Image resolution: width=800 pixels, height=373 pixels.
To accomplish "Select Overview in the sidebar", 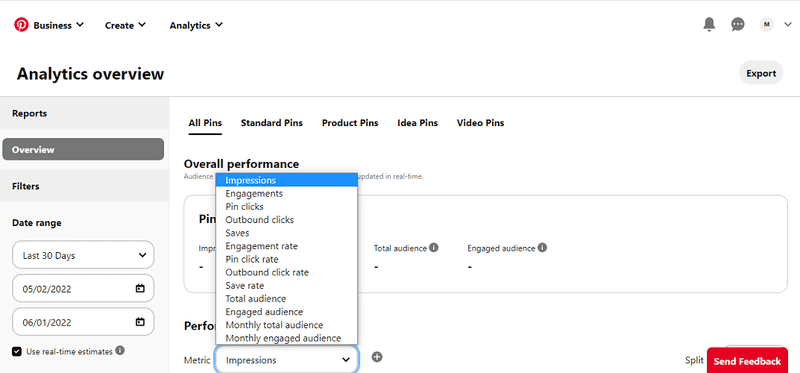I will coord(83,150).
